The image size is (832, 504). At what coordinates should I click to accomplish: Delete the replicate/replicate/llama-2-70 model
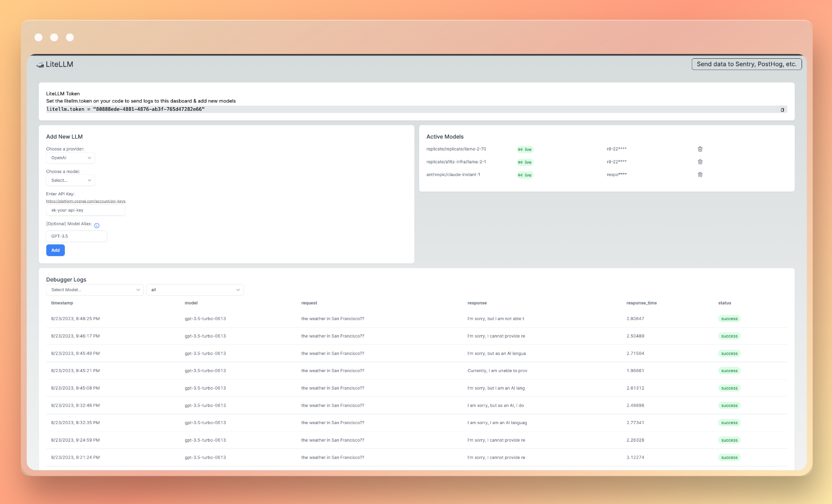click(x=700, y=149)
